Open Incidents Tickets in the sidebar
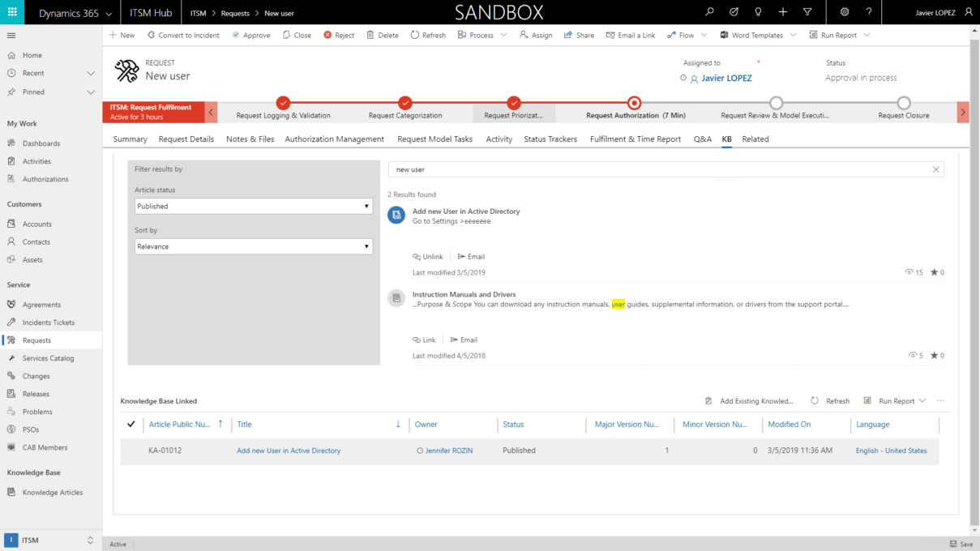Image resolution: width=980 pixels, height=551 pixels. 49,322
